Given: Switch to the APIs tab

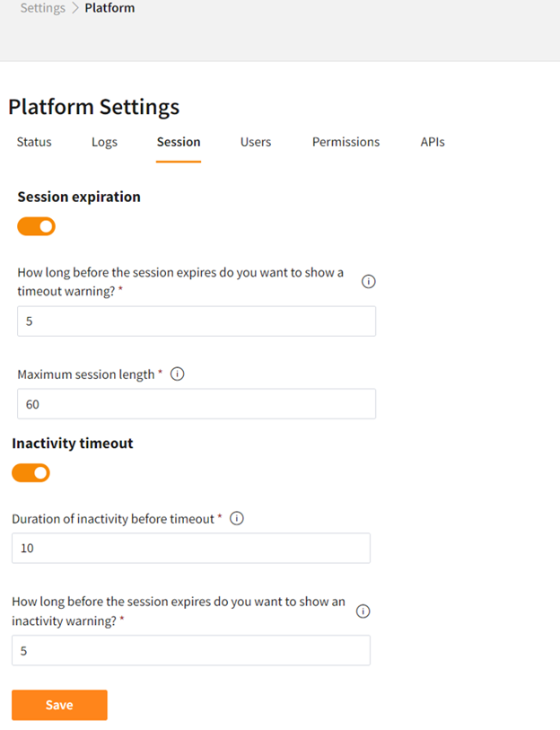Looking at the screenshot, I should (433, 142).
